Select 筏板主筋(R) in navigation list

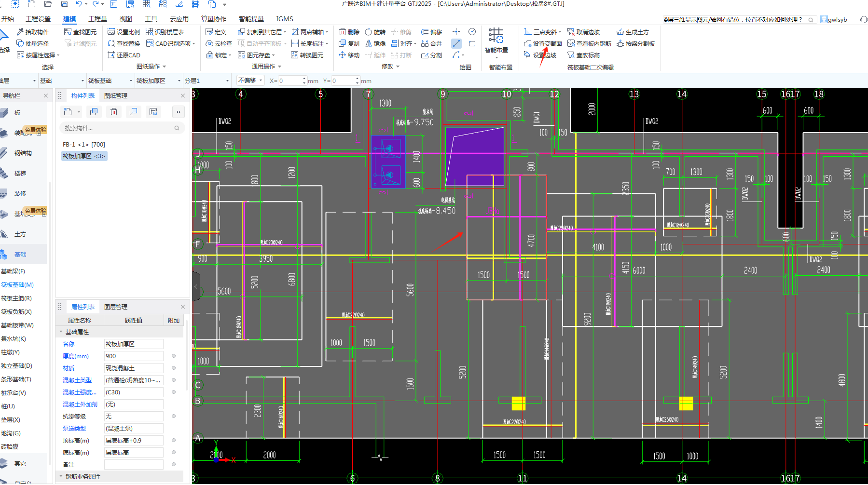click(x=16, y=298)
